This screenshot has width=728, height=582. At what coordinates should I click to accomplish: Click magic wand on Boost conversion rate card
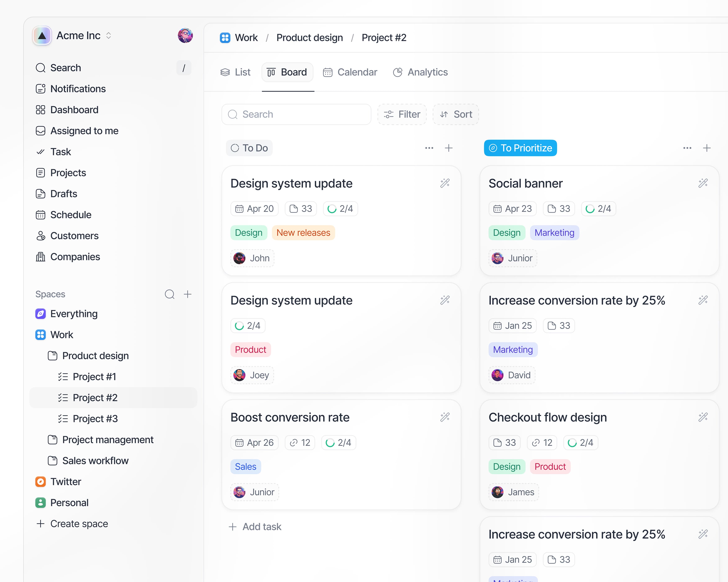445,417
